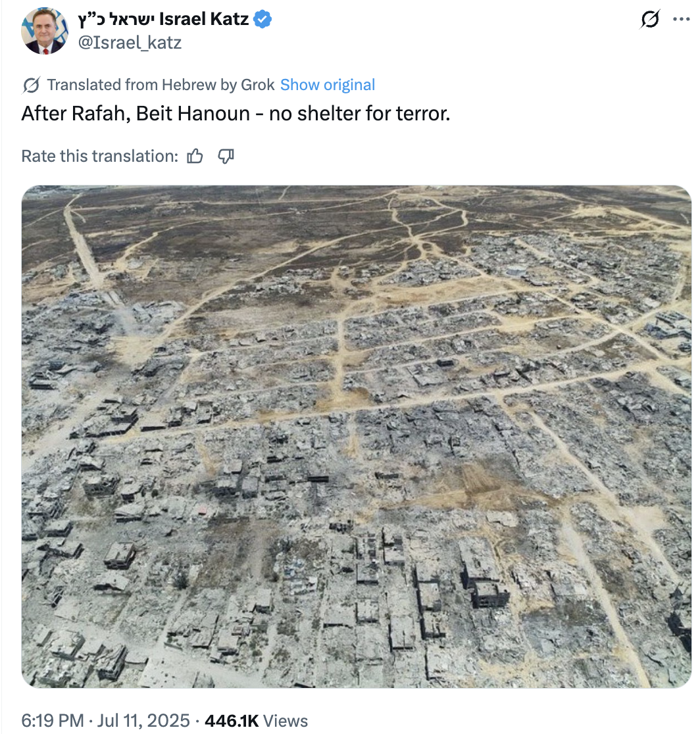
Task: Click the English display name Israel Katz
Action: 204,19
